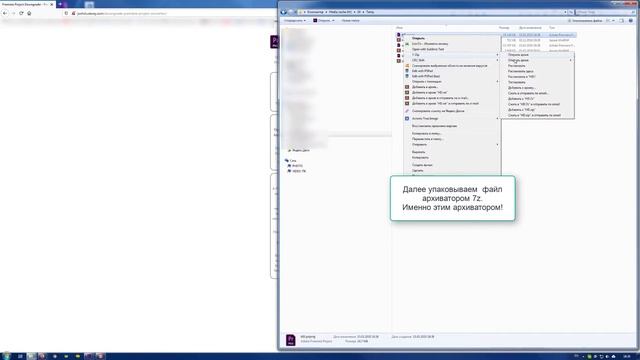Select 'Распаковать' in 7-Zip submenu
The image size is (640, 360).
coord(516,66)
